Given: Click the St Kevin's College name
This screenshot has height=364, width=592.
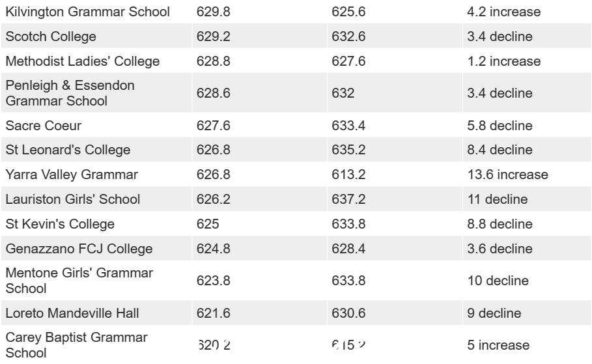Looking at the screenshot, I should point(60,224).
